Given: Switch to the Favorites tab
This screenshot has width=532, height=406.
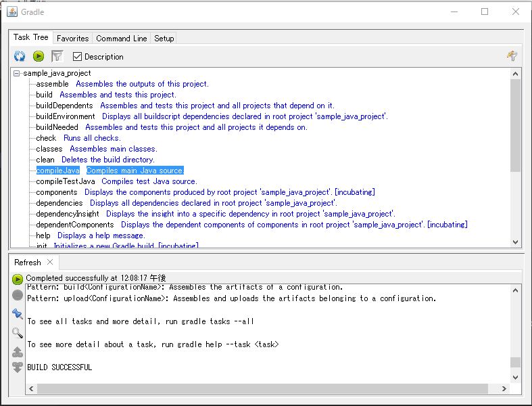Looking at the screenshot, I should click(x=72, y=39).
